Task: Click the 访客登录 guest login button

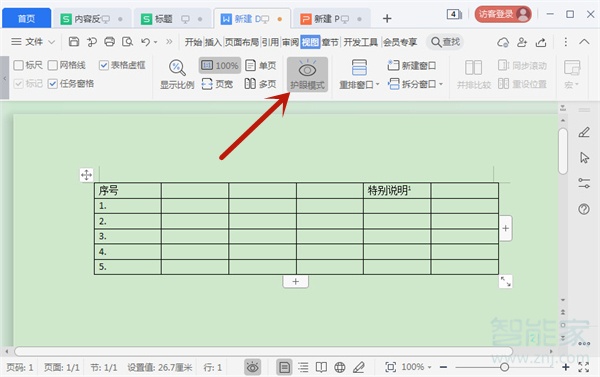Action: (x=503, y=14)
